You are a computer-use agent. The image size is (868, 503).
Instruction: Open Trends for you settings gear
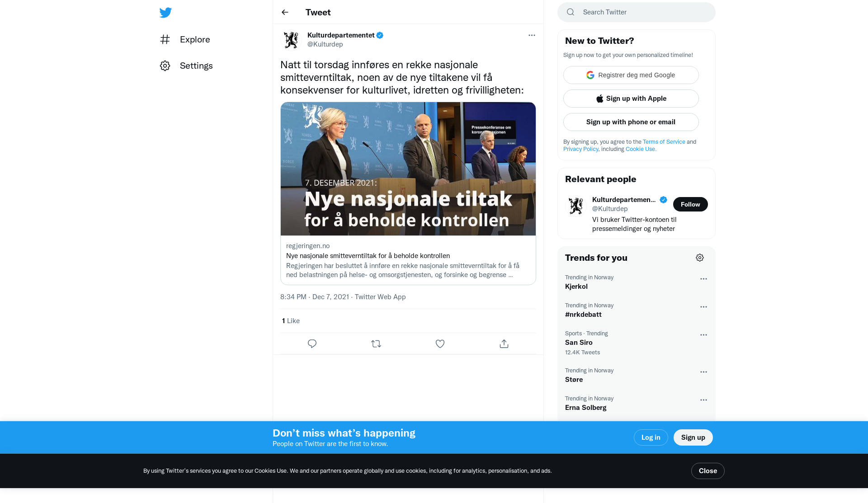click(700, 258)
